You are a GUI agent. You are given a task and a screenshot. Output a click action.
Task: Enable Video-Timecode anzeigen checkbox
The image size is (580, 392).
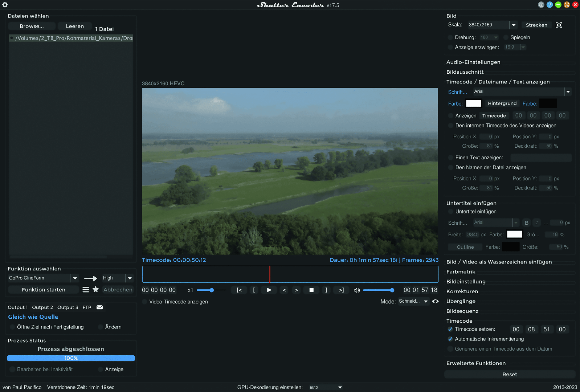(x=145, y=302)
